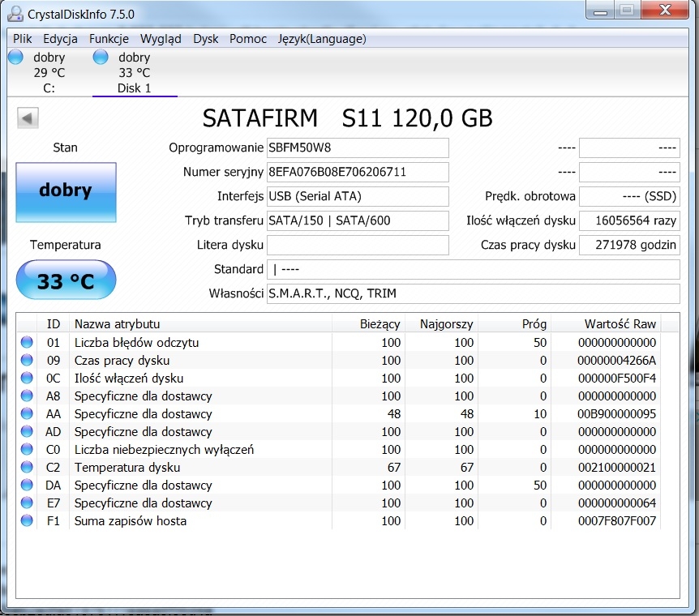Screen dimensions: 699x616
Task: Click the Prędk. obrotowa field showing SSD
Action: click(x=629, y=197)
